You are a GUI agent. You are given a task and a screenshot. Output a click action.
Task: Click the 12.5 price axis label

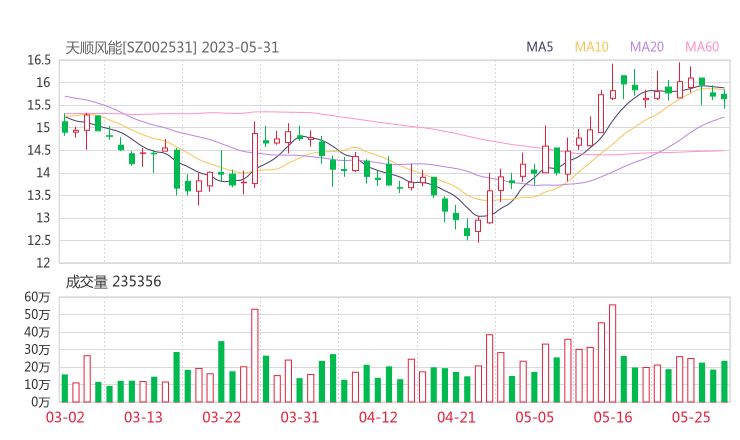click(x=39, y=240)
